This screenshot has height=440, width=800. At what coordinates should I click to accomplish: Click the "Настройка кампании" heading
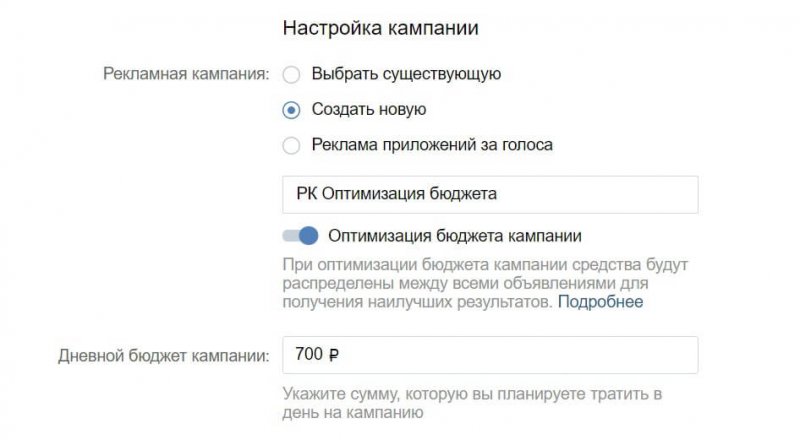point(380,28)
